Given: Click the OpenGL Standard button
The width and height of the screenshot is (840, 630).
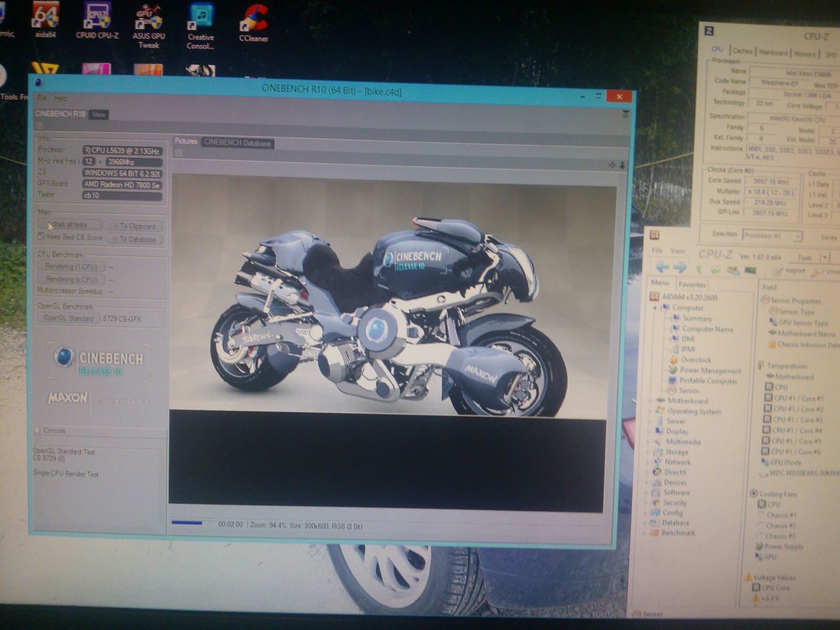Looking at the screenshot, I should point(68,318).
